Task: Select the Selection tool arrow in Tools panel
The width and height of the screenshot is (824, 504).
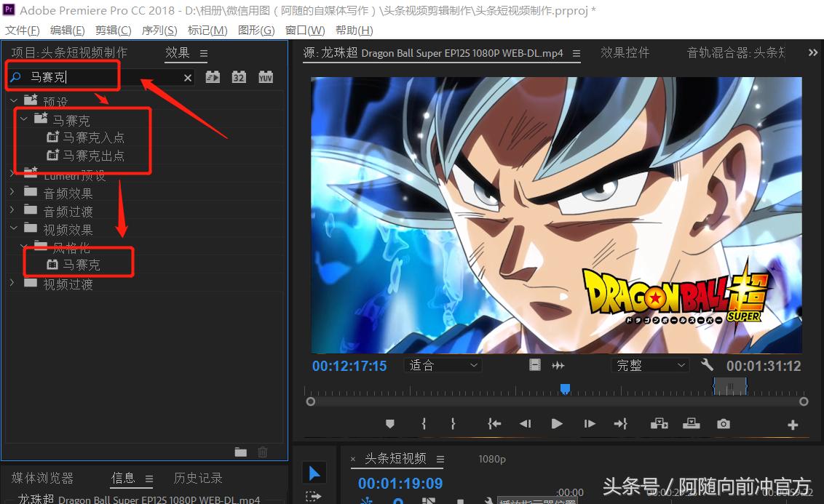Action: [314, 472]
